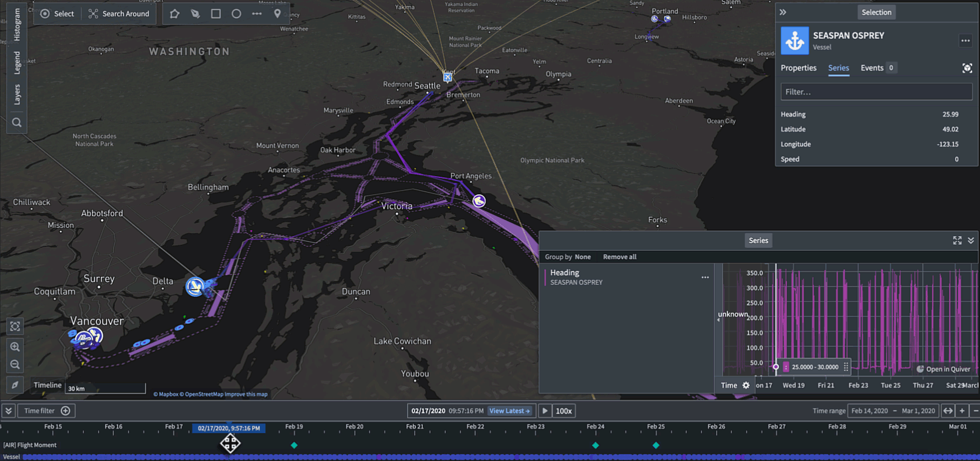980x461 pixels.
Task: Pick the pen freehand drawing tool
Action: [x=196, y=13]
